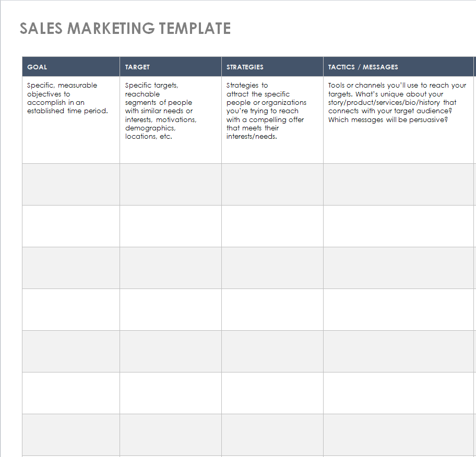Select first empty gray cell under TACTICS / MESSAGES
The width and height of the screenshot is (476, 457).
(x=399, y=185)
